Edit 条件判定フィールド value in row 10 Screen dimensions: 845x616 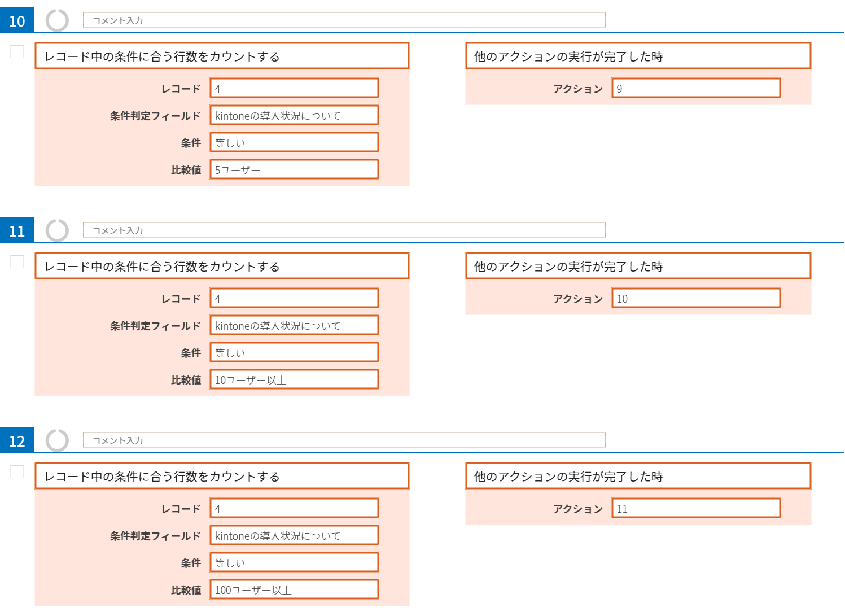[294, 115]
